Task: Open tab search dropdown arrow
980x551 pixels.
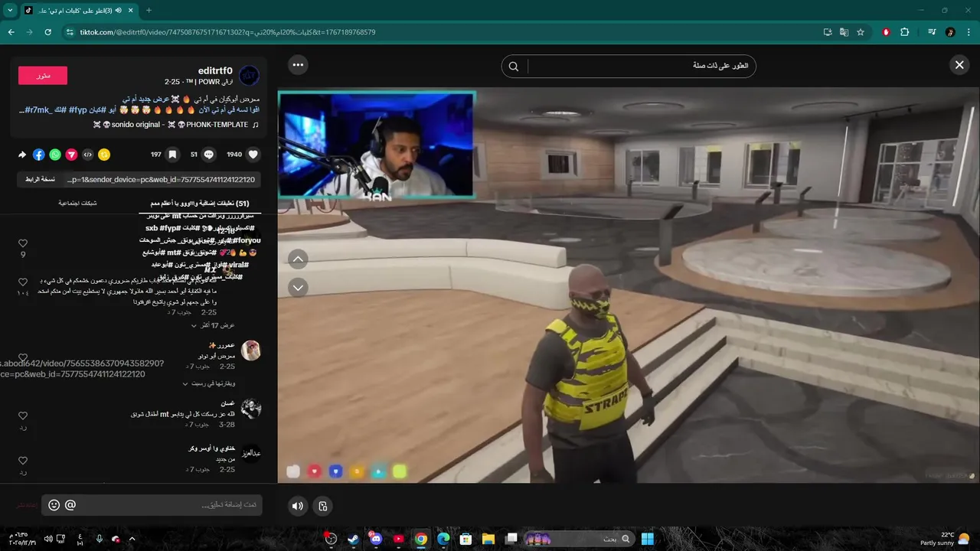Action: (10, 10)
